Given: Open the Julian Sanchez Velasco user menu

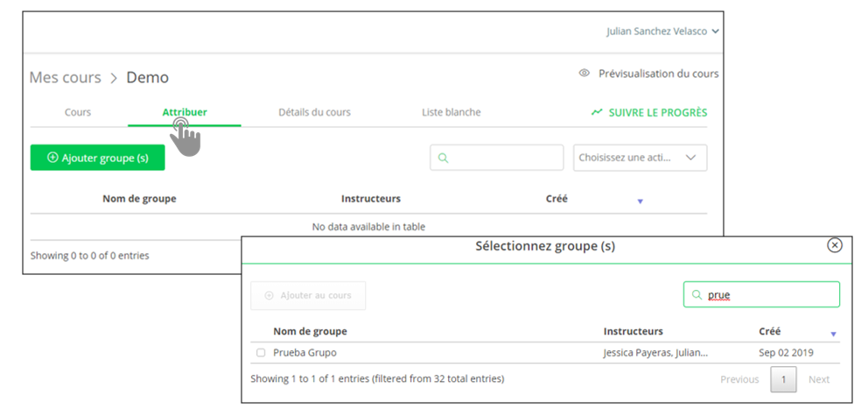Looking at the screenshot, I should point(662,32).
